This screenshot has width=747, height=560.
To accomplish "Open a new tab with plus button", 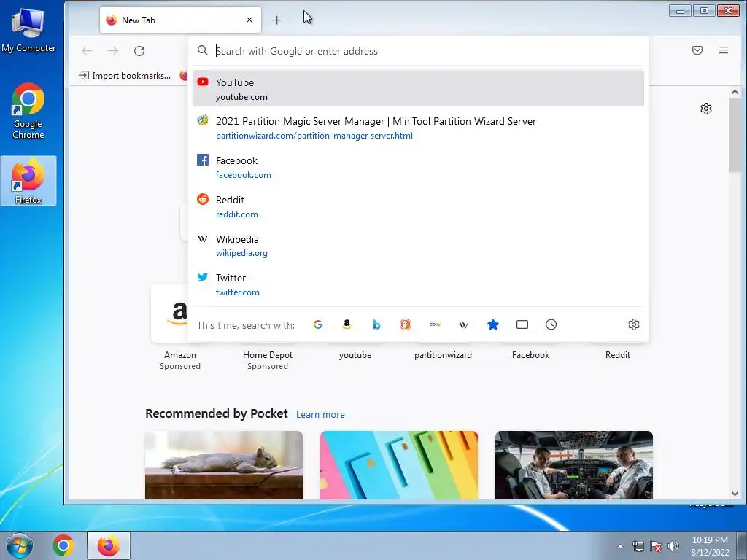I will (x=276, y=20).
